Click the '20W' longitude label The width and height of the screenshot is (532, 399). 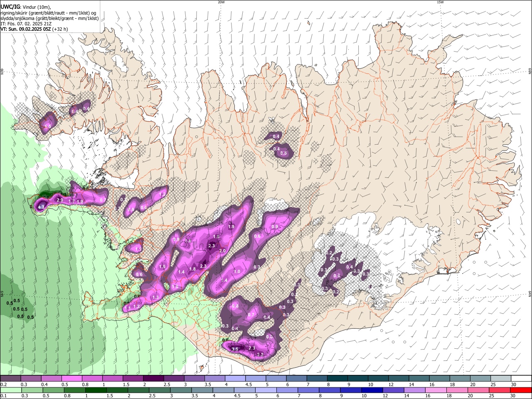[x=221, y=2]
